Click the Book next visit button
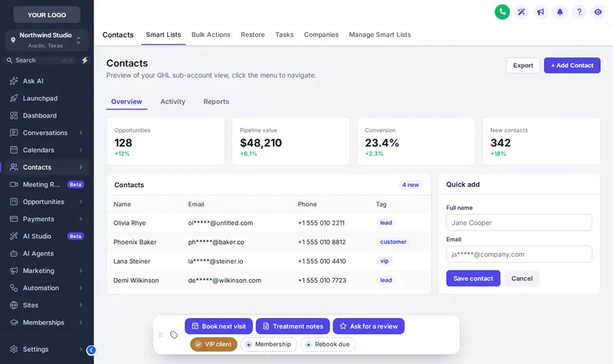Image resolution: width=613 pixels, height=364 pixels. (218, 326)
